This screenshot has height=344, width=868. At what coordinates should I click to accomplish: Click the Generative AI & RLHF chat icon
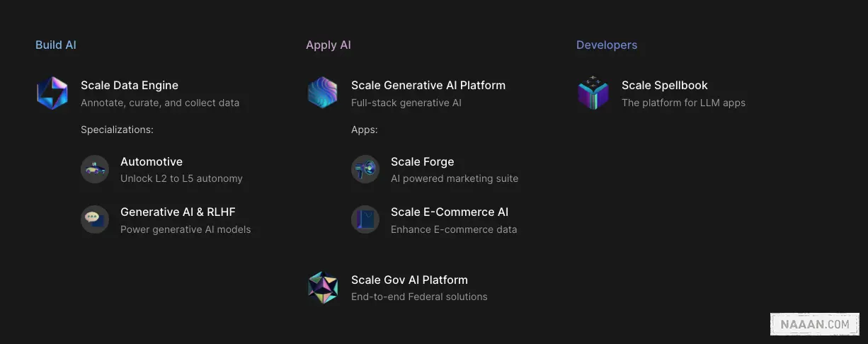(x=95, y=219)
